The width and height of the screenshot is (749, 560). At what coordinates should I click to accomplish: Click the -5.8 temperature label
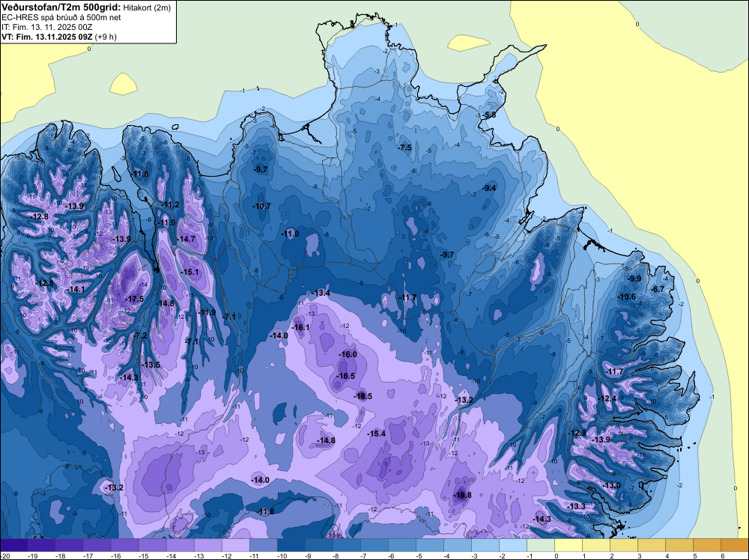488,115
